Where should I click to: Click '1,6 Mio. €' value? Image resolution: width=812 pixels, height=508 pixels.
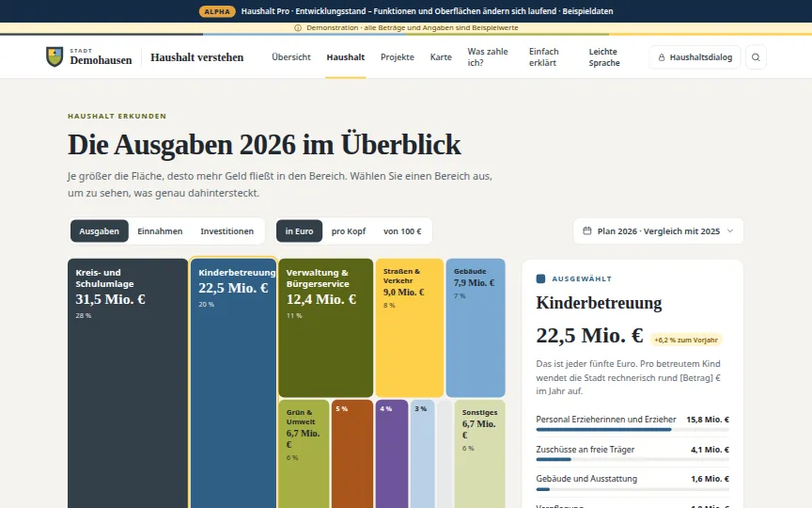(x=710, y=479)
